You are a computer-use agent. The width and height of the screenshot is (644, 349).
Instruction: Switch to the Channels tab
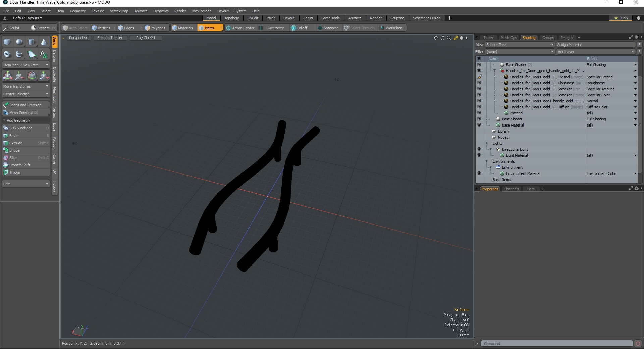[x=511, y=189]
